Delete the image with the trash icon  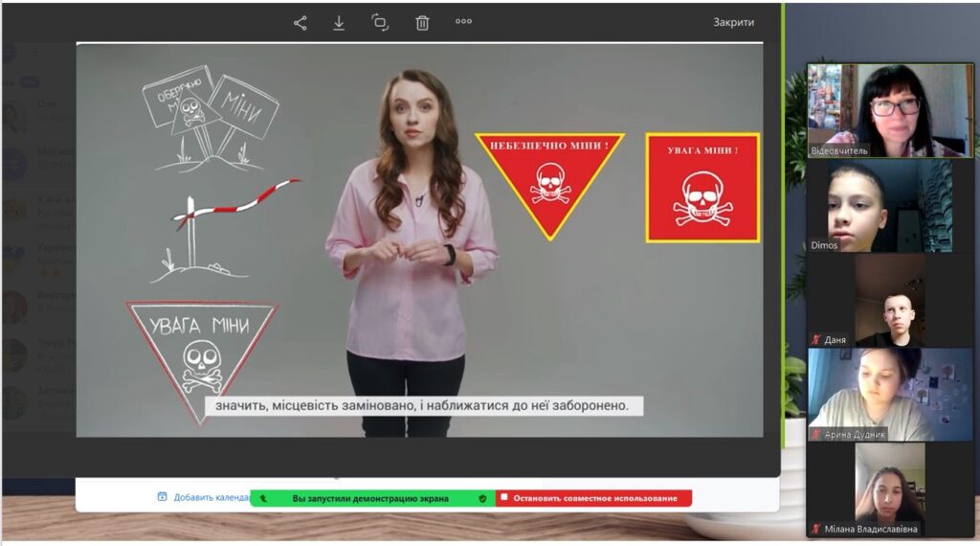click(422, 23)
